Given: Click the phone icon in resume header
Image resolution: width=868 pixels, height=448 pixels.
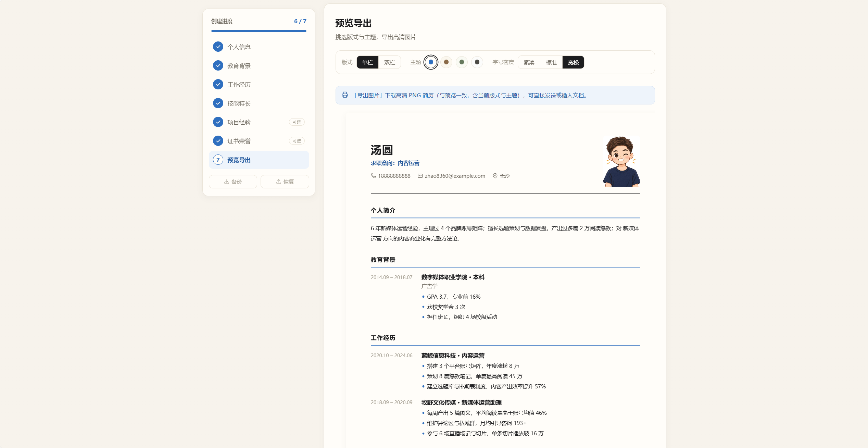Looking at the screenshot, I should tap(374, 176).
